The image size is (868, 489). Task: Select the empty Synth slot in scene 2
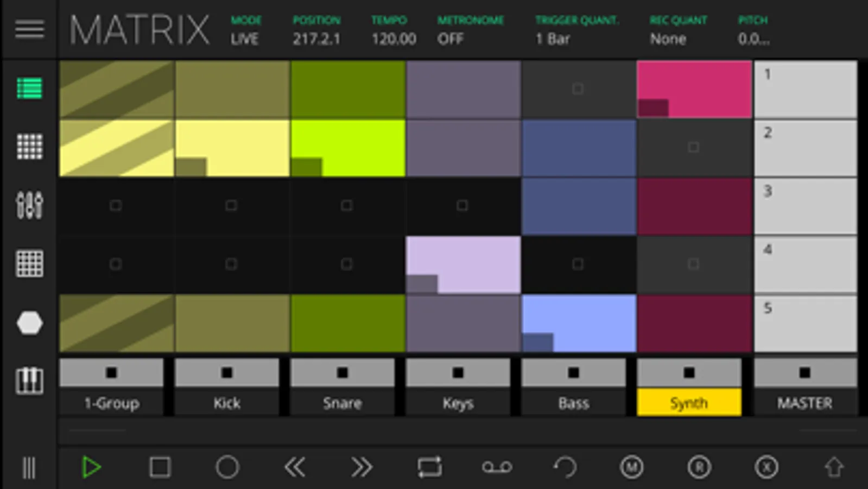coord(694,148)
